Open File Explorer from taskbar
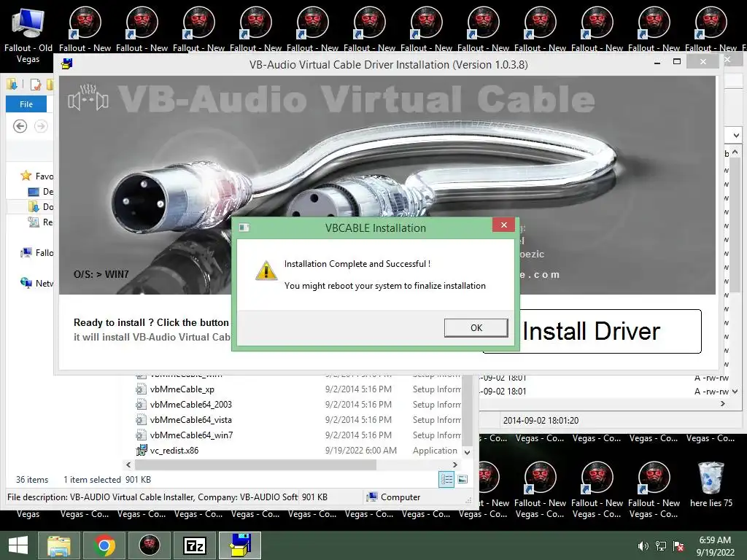This screenshot has height=560, width=747. coord(59,545)
